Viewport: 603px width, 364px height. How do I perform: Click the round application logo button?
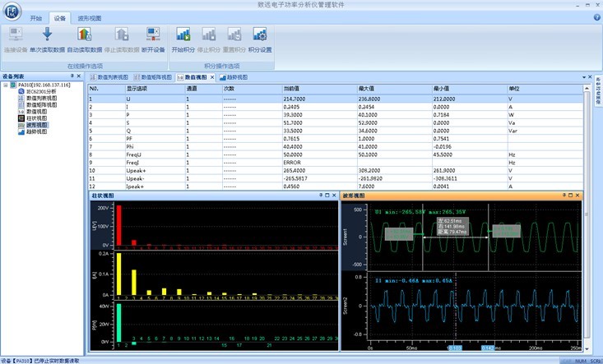12,11
